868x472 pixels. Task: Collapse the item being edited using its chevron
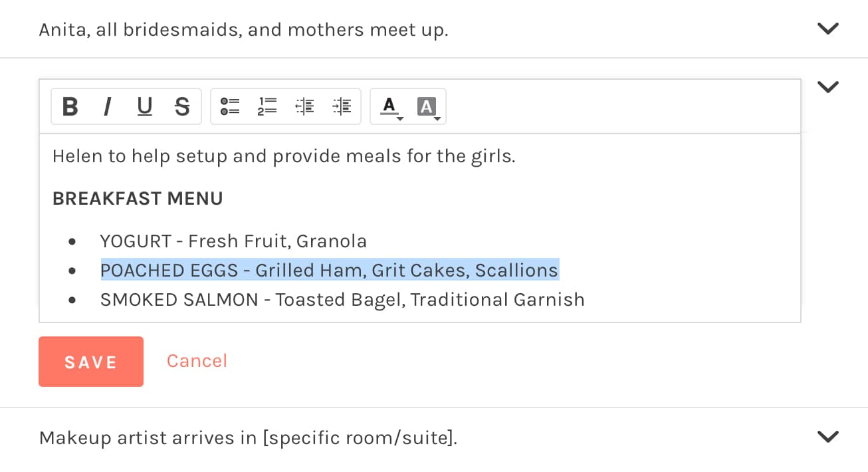coord(827,87)
